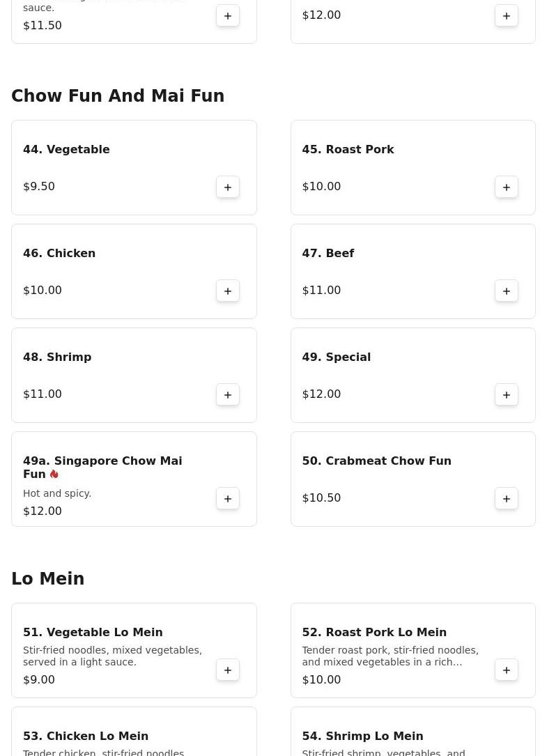Screen dimensions: 547x756
Task: Click the Lo Mein section heading
Action: point(47,579)
